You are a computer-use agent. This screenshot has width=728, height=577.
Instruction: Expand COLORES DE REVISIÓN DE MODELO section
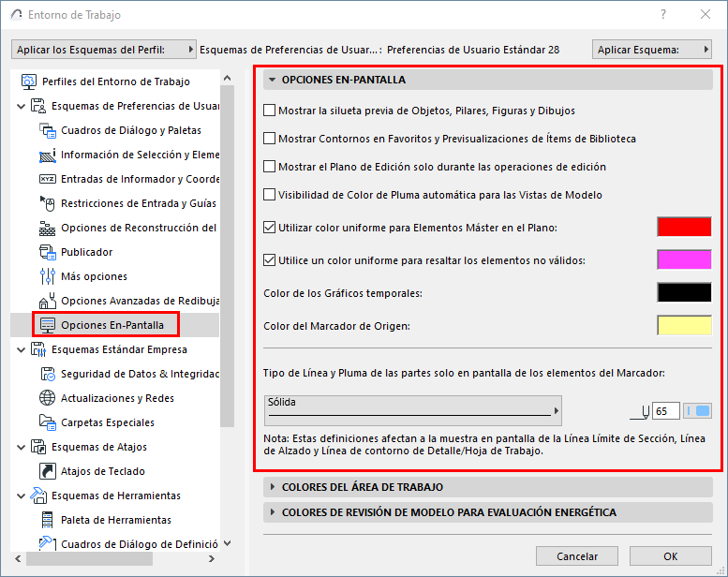(273, 512)
